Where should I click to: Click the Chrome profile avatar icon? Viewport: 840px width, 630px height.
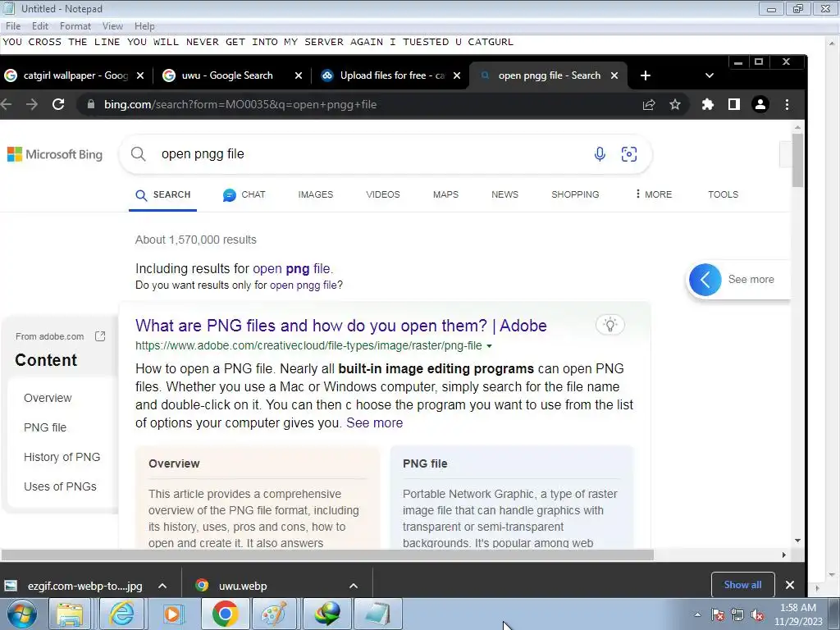coord(760,104)
